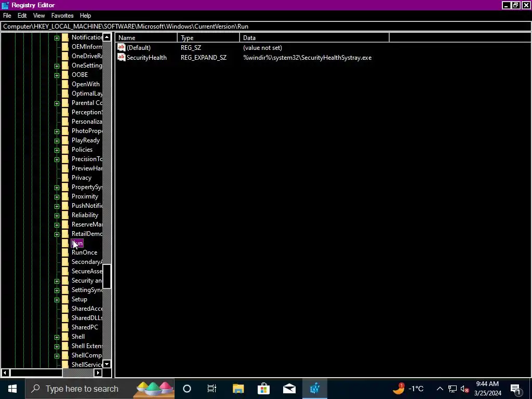Open Microsoft Store from the taskbar

point(263,389)
